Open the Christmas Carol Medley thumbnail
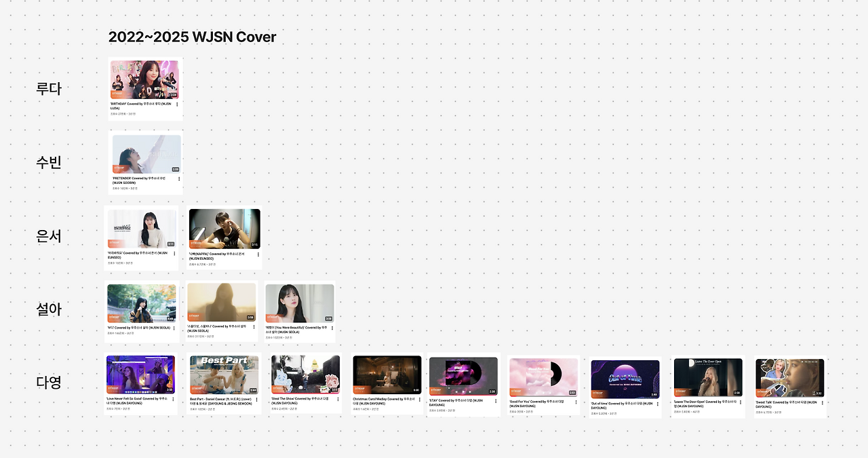Screen dimensions: 868x458 pos(387,375)
